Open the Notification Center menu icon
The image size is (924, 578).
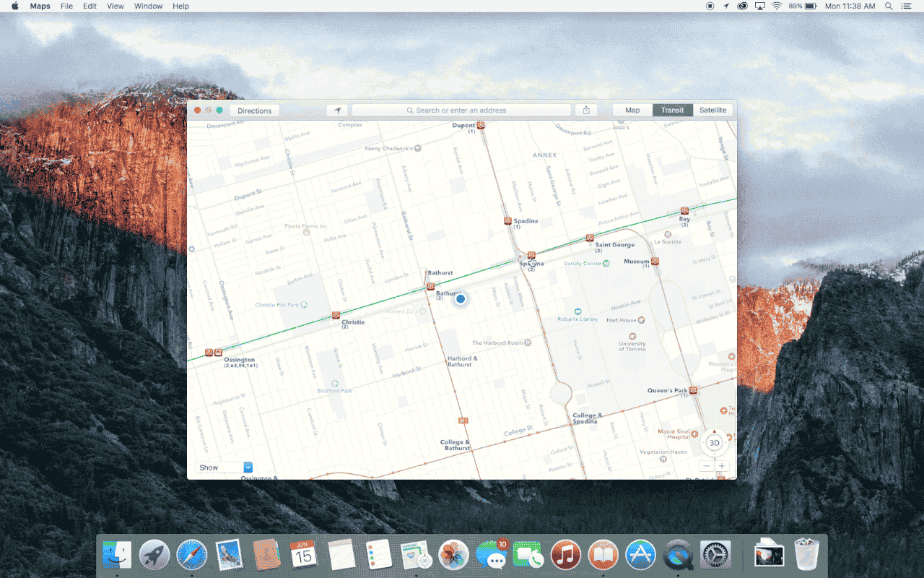pyautogui.click(x=907, y=6)
